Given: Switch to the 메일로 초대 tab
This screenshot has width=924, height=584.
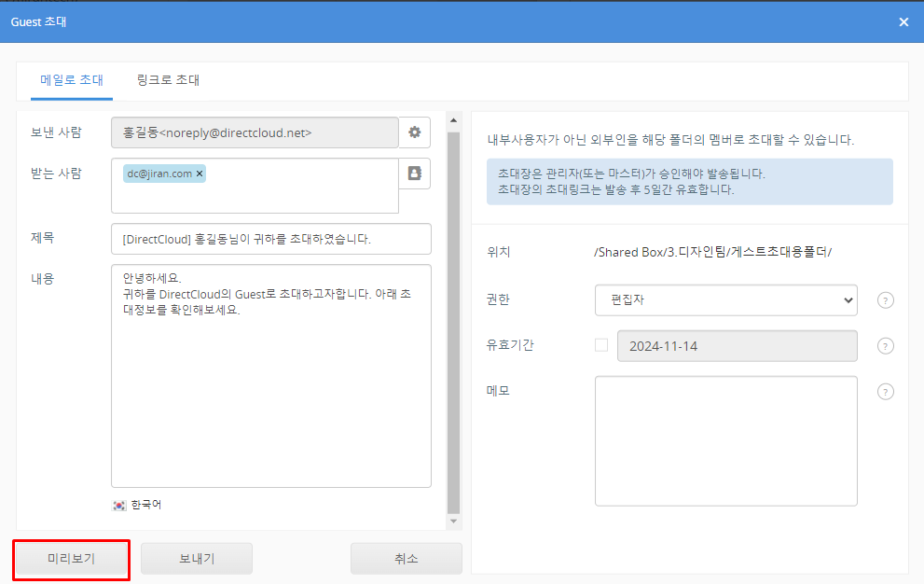Looking at the screenshot, I should [72, 80].
